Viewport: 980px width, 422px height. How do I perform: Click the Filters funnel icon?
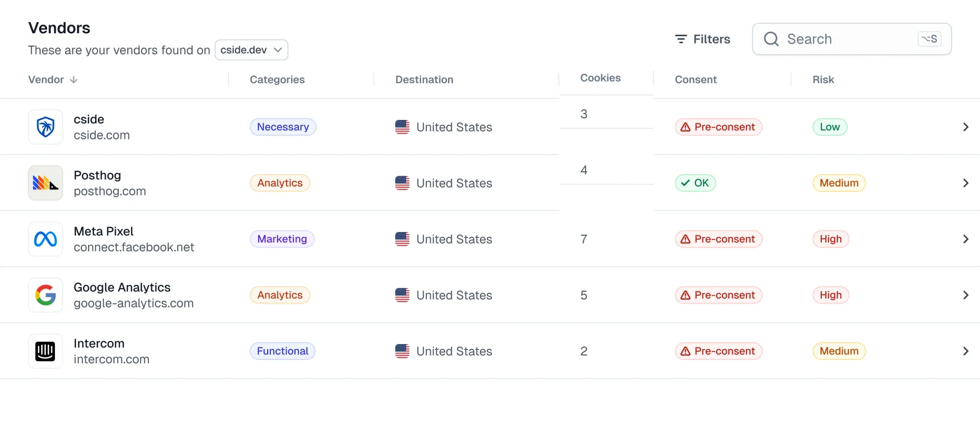coord(681,39)
